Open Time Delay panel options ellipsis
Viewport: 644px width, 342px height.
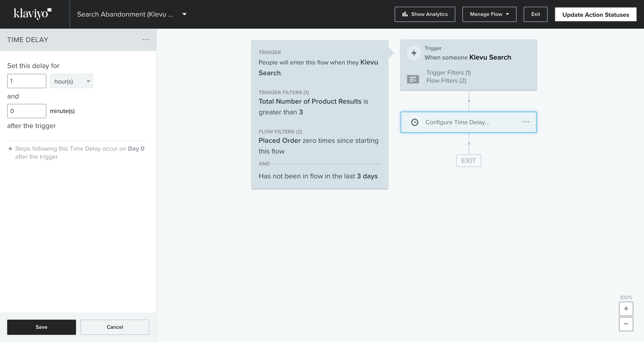tap(146, 40)
